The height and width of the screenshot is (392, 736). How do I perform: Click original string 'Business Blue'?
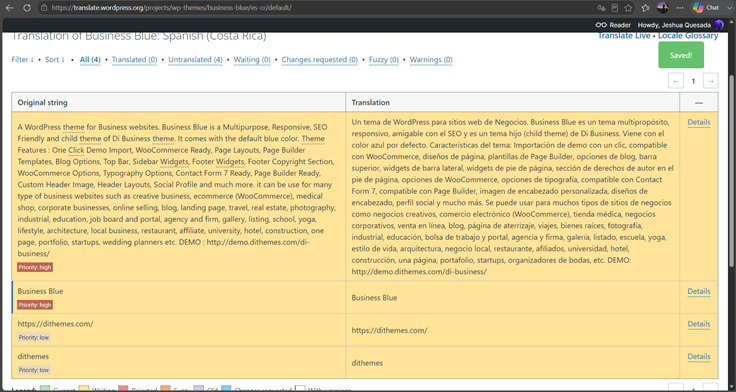click(x=40, y=291)
